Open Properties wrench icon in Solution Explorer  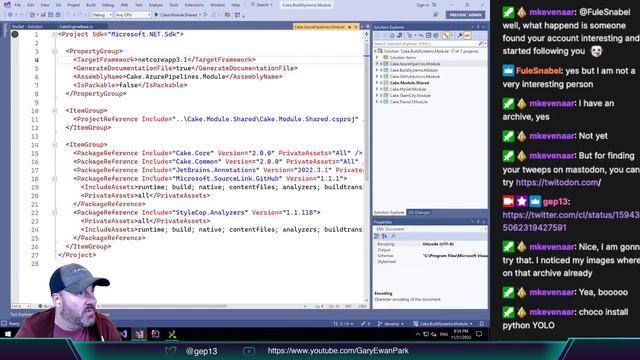[460, 36]
